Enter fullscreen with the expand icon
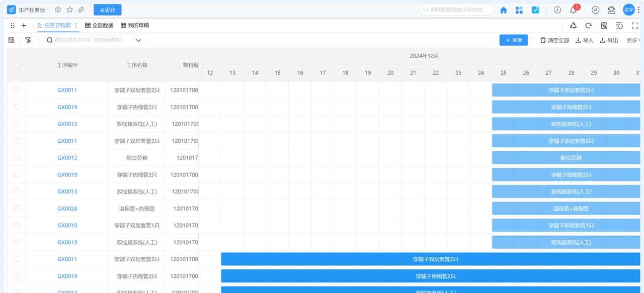 tap(635, 26)
